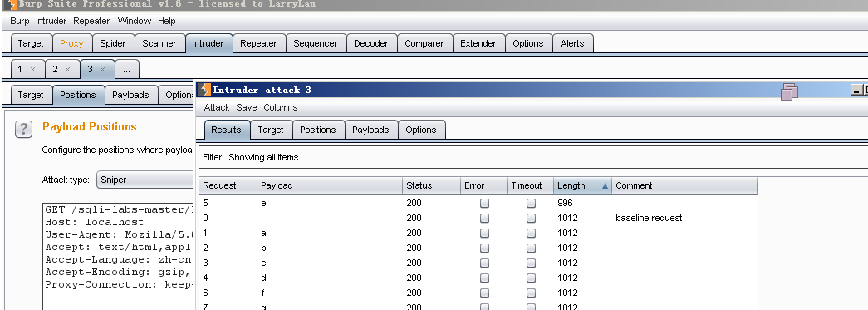Open the Attack menu in results window
The width and height of the screenshot is (868, 310).
click(x=217, y=107)
